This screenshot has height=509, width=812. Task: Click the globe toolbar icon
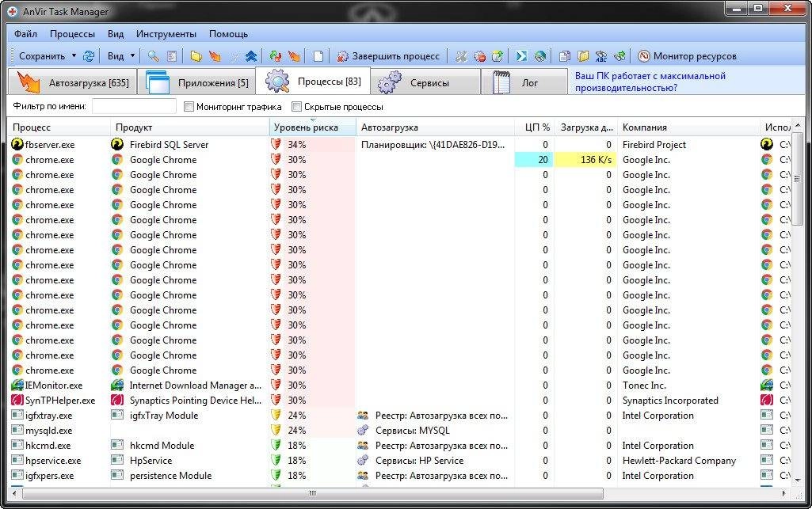click(540, 56)
